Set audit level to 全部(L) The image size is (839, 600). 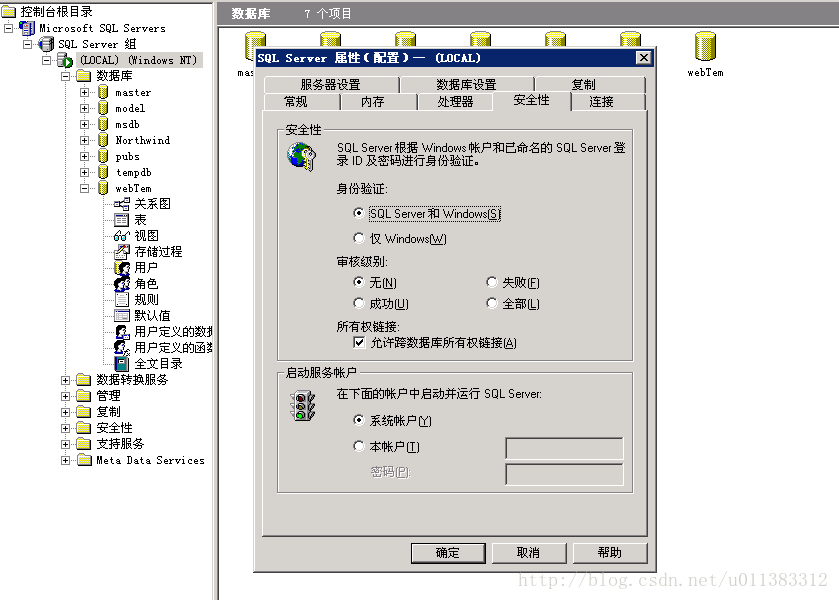[492, 303]
